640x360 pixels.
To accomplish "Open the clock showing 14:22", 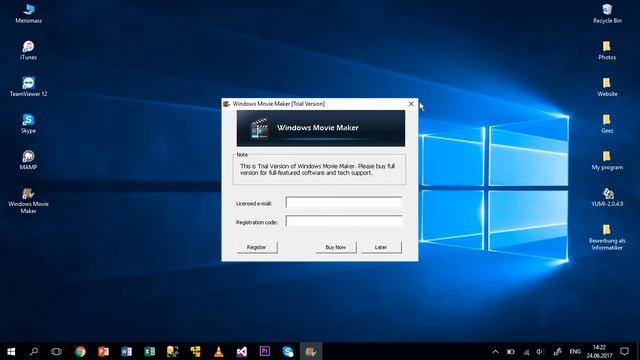I will [x=599, y=351].
